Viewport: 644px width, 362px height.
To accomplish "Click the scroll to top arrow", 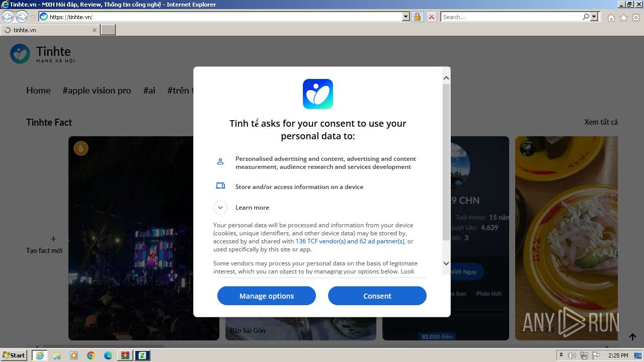I will [632, 337].
